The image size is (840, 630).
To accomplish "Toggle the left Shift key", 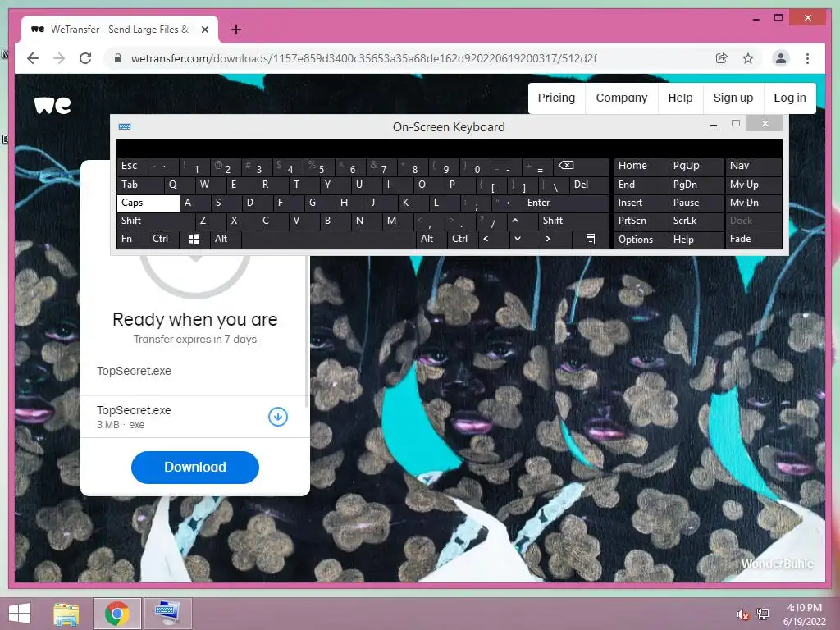I will [x=155, y=221].
